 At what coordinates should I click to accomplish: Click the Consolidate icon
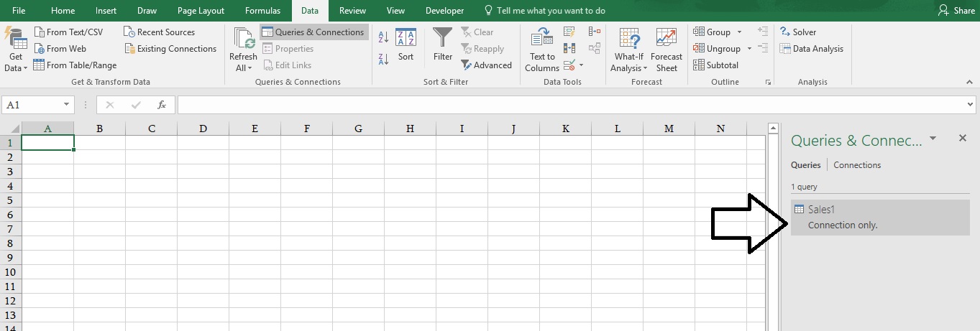[x=595, y=32]
